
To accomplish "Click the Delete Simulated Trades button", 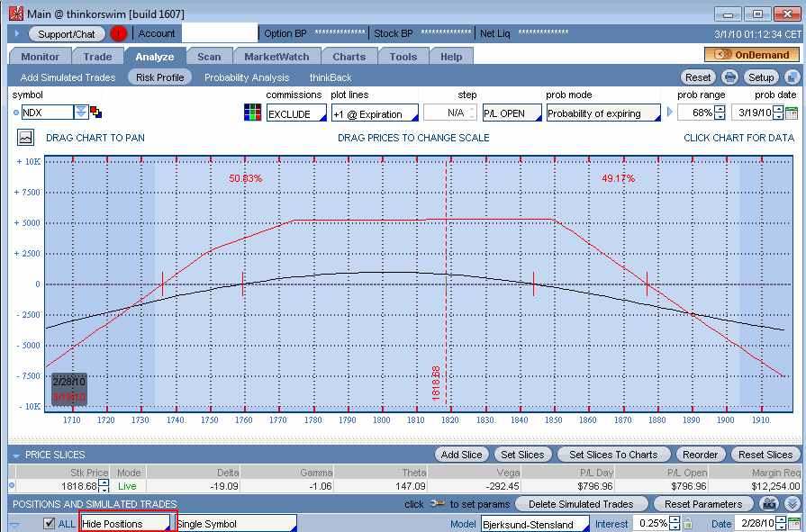I will pos(582,504).
